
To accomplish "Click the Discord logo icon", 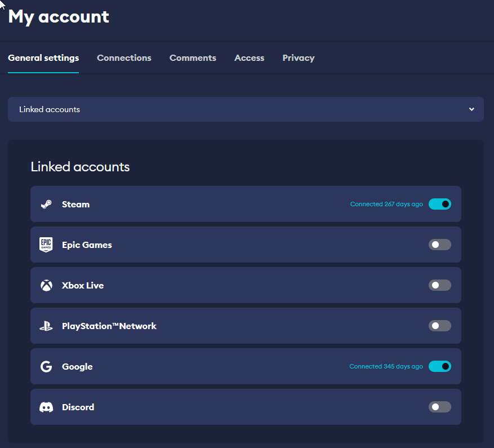I will point(46,407).
